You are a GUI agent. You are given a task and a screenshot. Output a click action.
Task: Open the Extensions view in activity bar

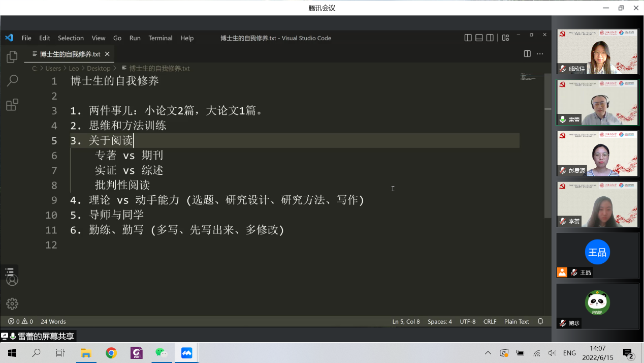(12, 105)
